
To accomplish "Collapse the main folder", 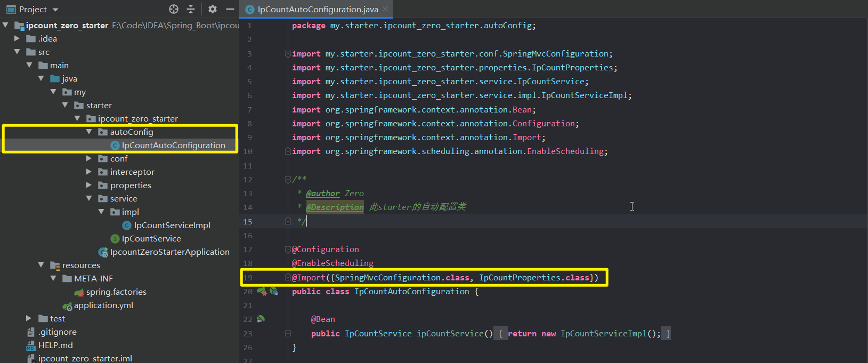I will pos(29,65).
